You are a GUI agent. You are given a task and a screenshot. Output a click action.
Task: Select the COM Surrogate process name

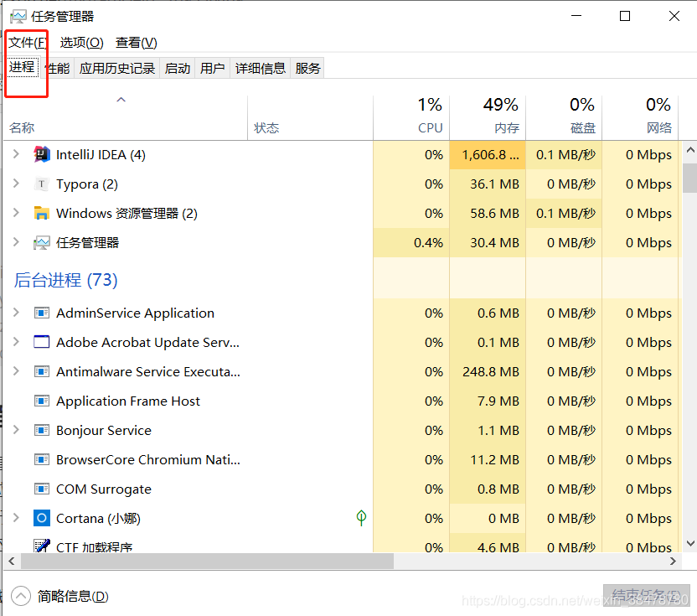click(x=104, y=489)
